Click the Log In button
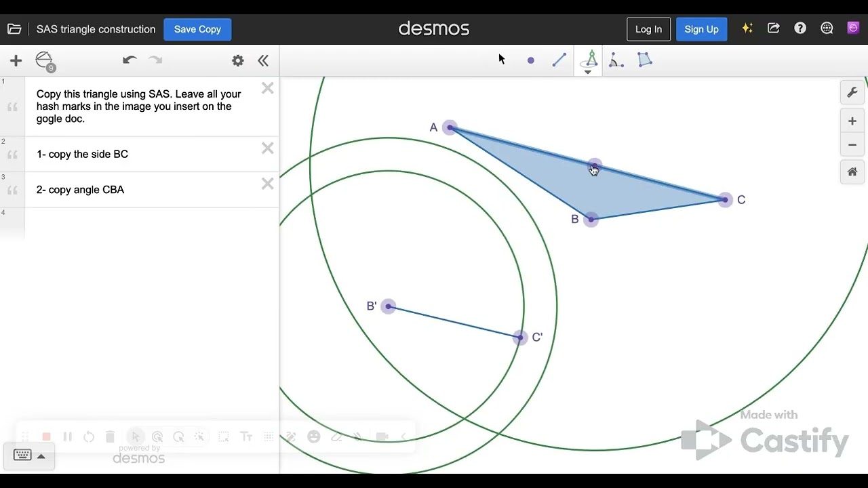 (648, 29)
